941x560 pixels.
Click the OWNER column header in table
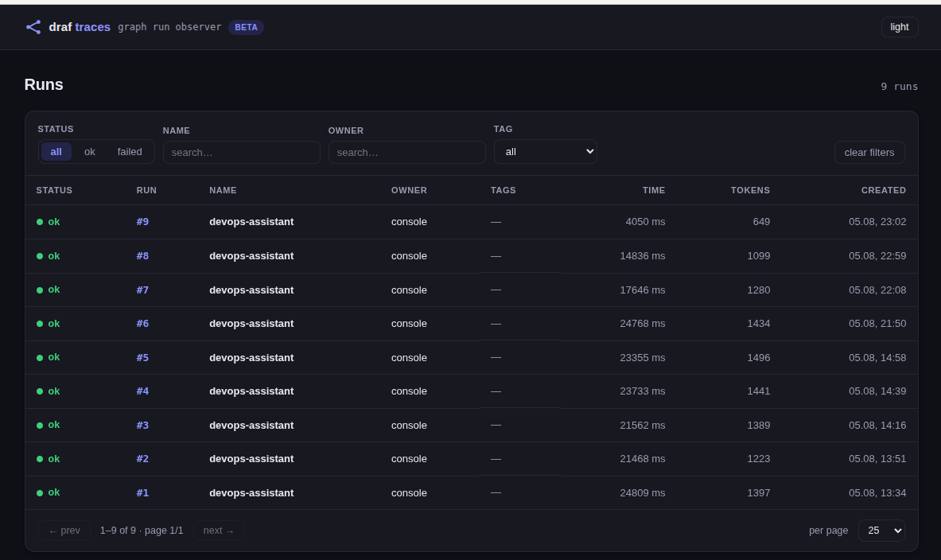409,190
